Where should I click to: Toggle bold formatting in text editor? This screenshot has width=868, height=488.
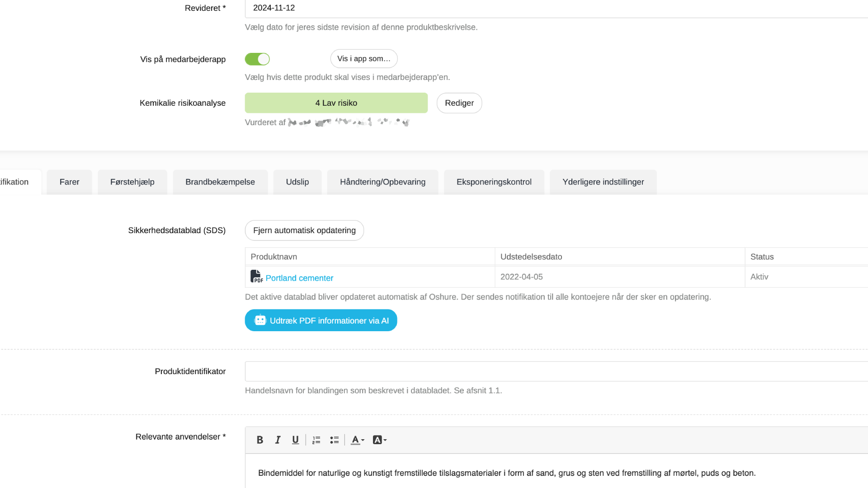(x=259, y=440)
